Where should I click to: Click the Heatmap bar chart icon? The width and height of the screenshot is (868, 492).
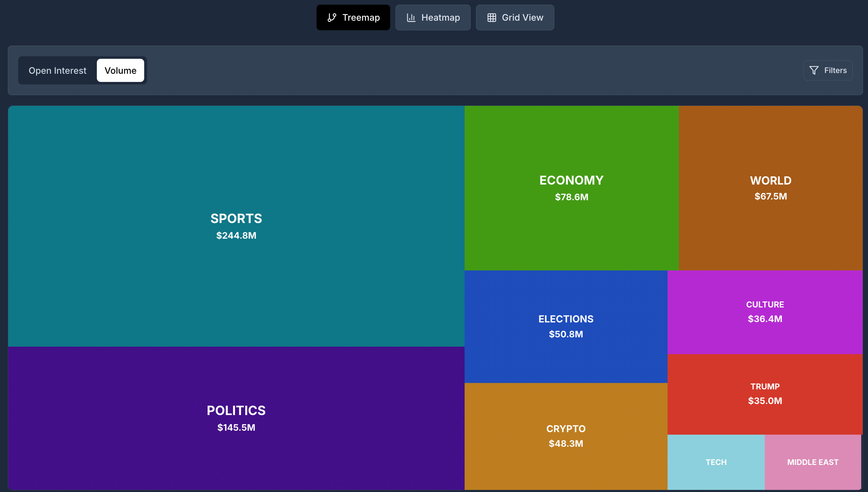(411, 17)
